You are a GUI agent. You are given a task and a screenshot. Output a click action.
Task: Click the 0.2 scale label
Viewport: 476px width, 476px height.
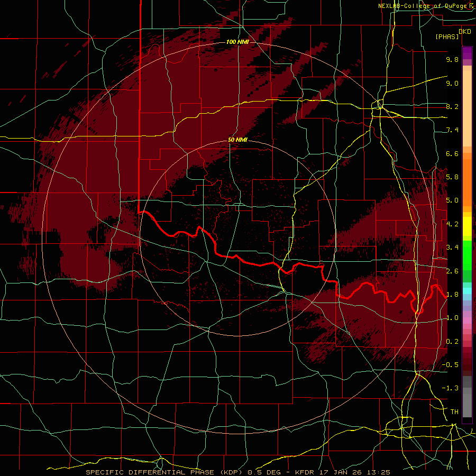click(452, 342)
